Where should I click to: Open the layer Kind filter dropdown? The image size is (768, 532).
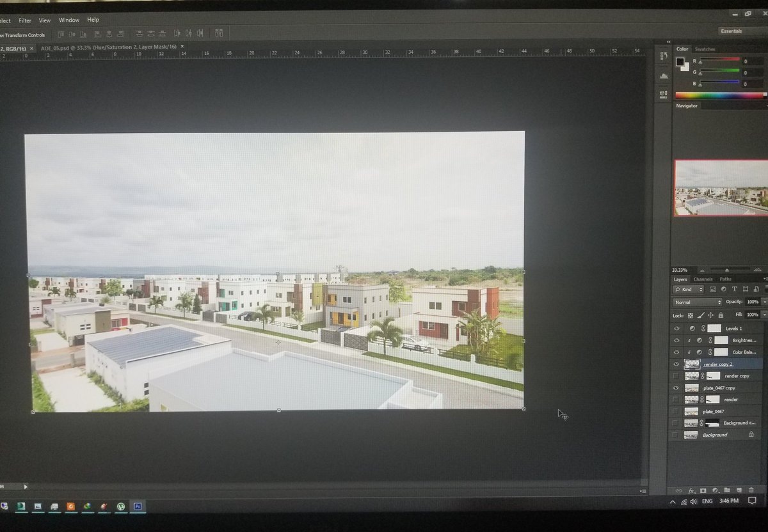coord(689,290)
